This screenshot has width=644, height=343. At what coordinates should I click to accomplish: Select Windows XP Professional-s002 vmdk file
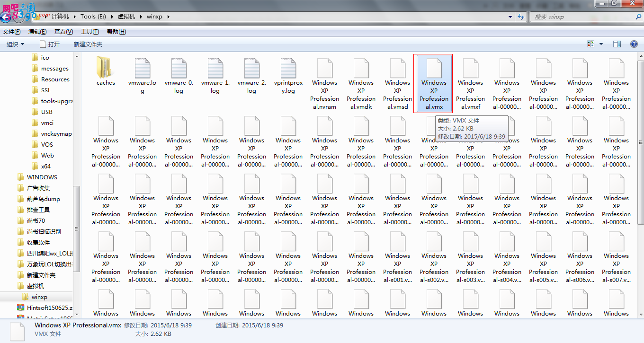click(434, 257)
